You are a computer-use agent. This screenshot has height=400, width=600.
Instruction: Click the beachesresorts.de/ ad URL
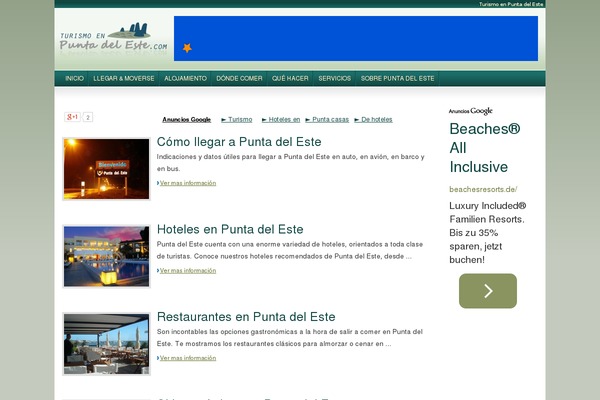click(483, 189)
